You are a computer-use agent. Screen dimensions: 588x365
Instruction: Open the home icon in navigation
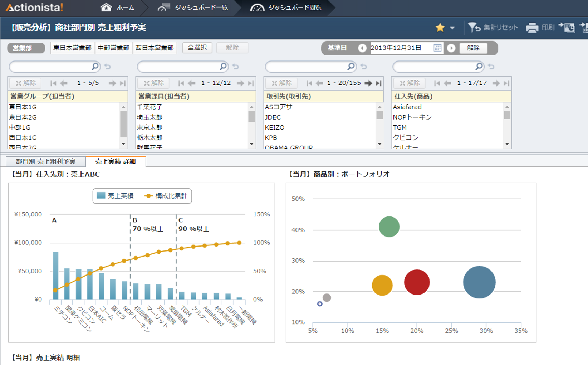click(106, 7)
